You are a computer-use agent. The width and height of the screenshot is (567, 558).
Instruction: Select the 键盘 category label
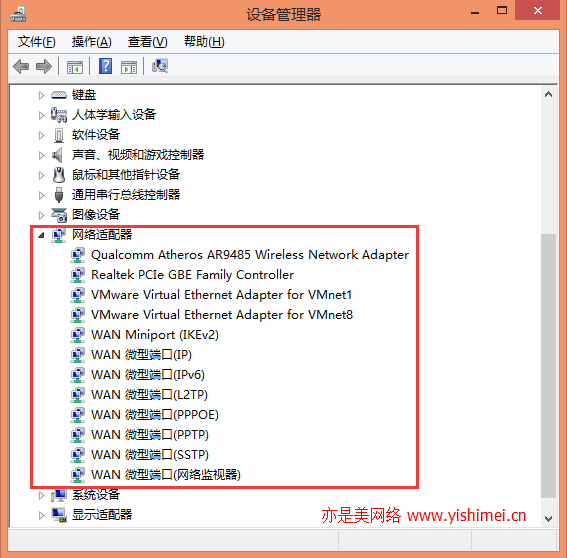point(84,95)
